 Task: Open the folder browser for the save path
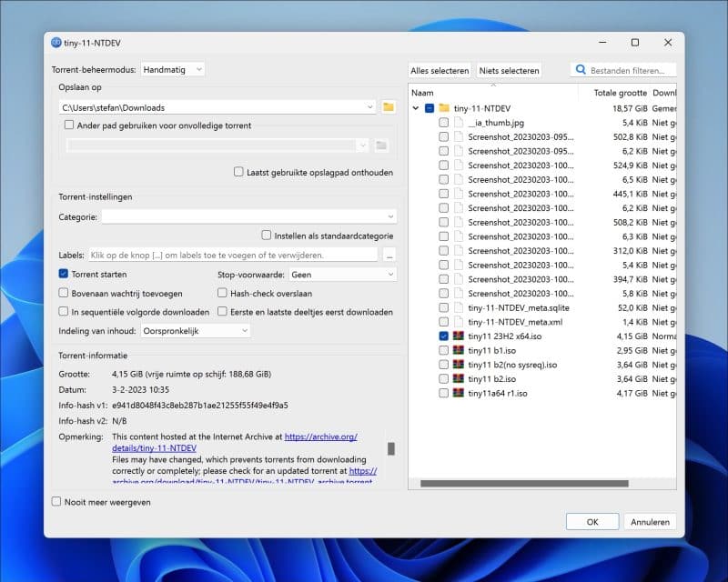[x=387, y=106]
